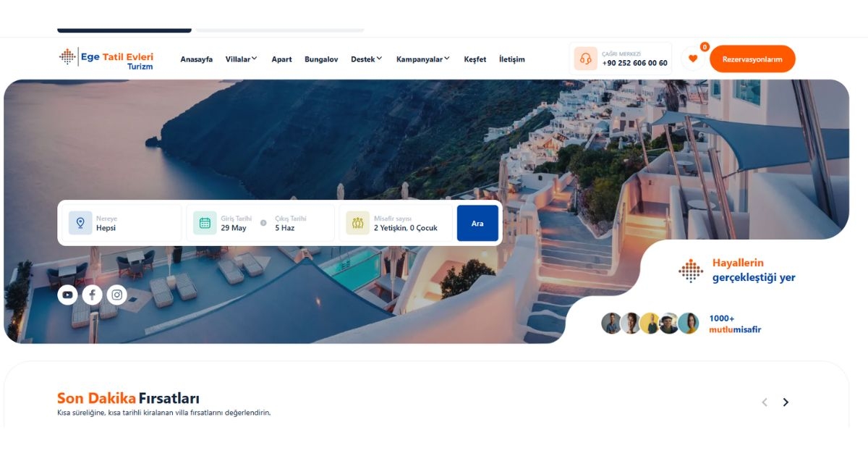Viewport: 868px width, 456px height.
Task: Expand the Kampanyalar dropdown menu
Action: pyautogui.click(x=422, y=59)
